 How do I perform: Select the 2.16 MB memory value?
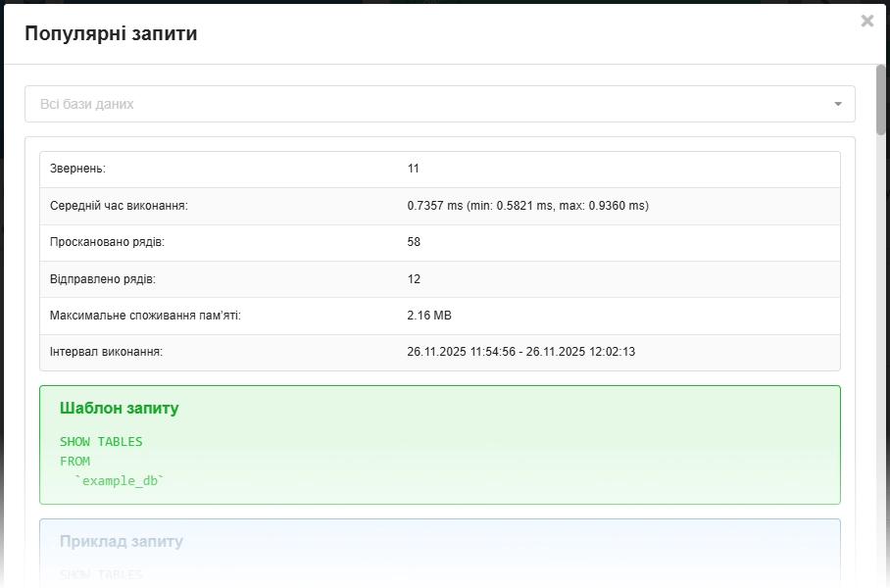tap(429, 316)
